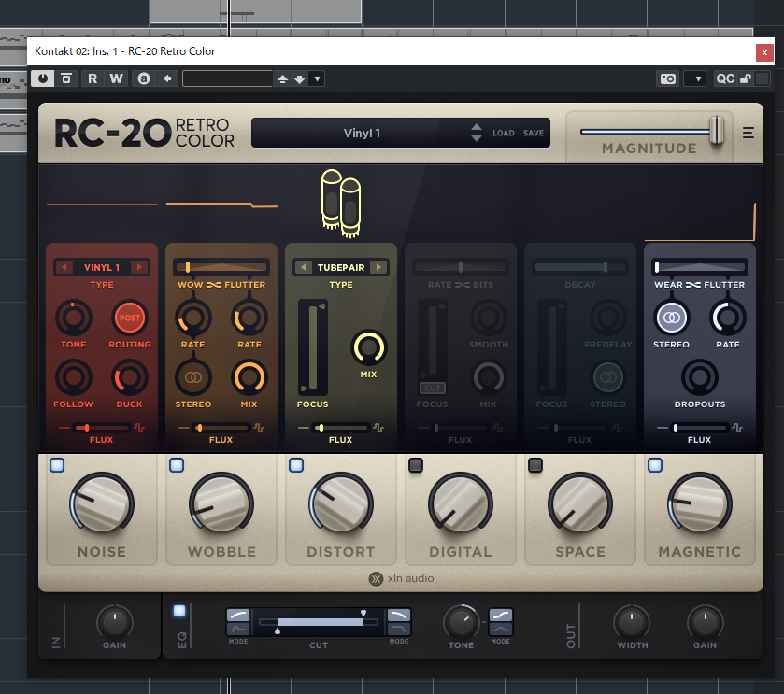Enable the SPACE module checkbox

535,465
